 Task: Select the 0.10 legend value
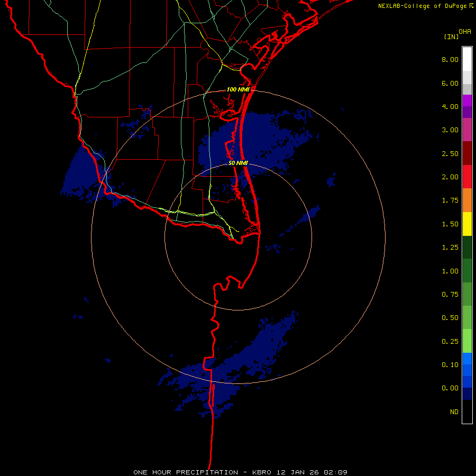[x=450, y=365]
